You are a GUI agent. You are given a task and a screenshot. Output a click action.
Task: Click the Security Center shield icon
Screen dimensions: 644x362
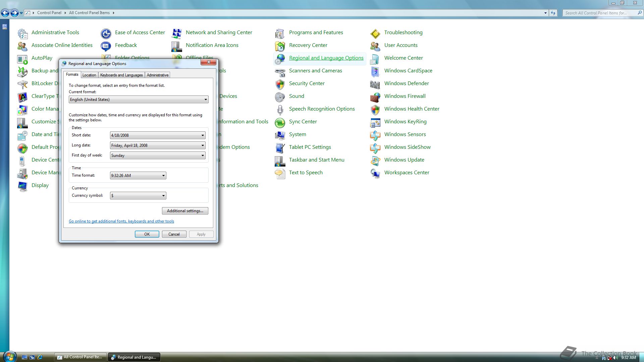coord(280,84)
